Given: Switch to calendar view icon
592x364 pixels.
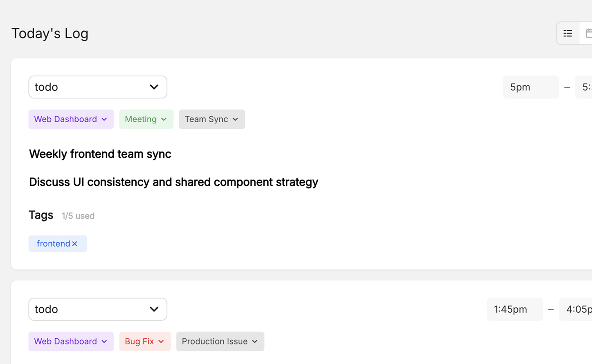Looking at the screenshot, I should tap(588, 33).
